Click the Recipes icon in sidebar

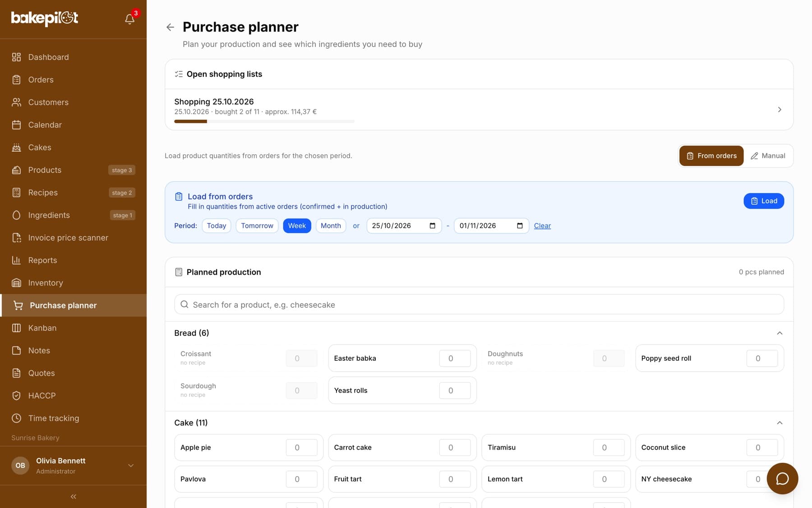coord(16,192)
